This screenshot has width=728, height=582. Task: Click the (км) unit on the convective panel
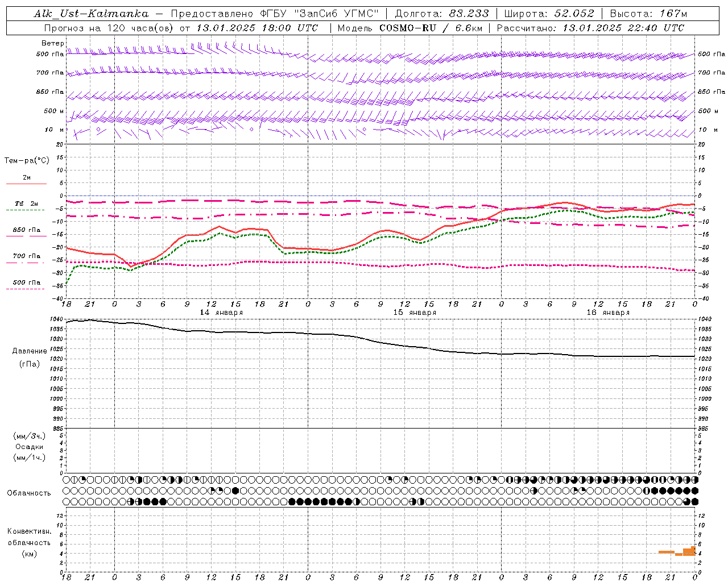[30, 554]
